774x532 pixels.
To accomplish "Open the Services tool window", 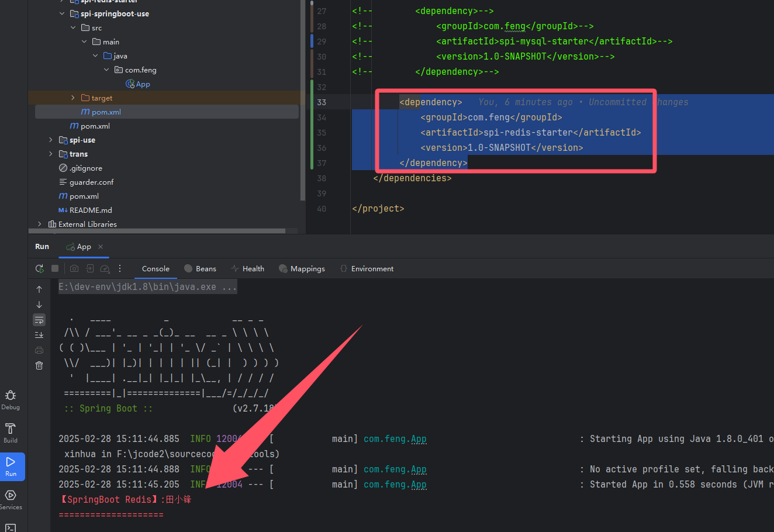I will click(x=11, y=499).
